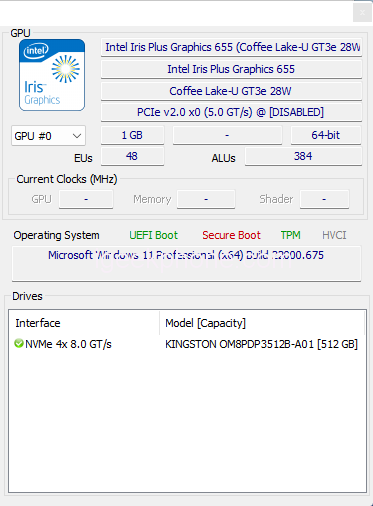Click the 1 GB memory size field
This screenshot has width=373, height=506.
[x=132, y=135]
